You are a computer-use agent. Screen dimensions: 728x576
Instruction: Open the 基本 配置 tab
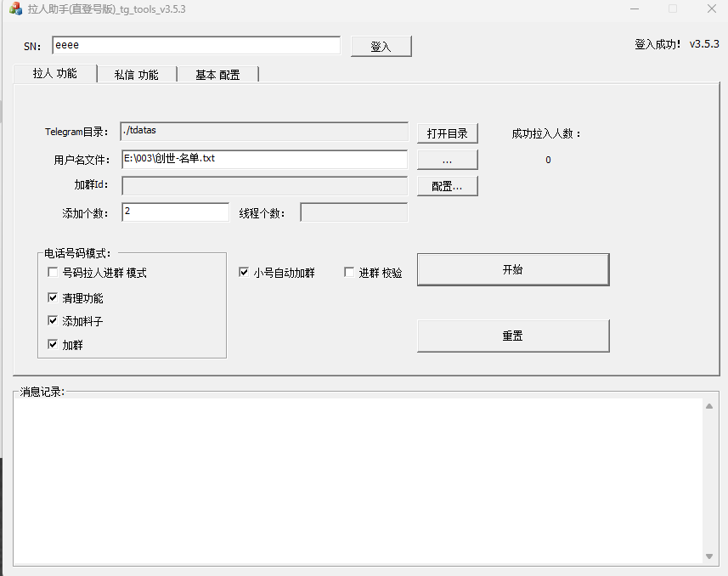[x=217, y=75]
